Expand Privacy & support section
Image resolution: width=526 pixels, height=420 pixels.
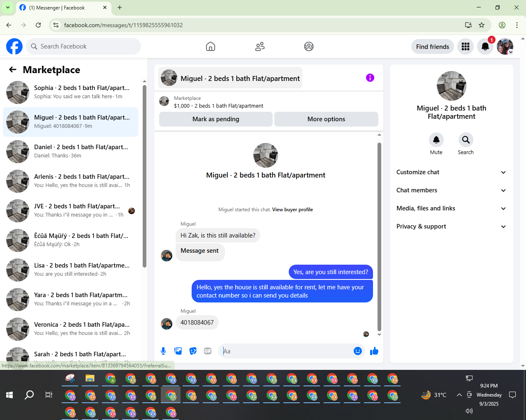coord(451,226)
